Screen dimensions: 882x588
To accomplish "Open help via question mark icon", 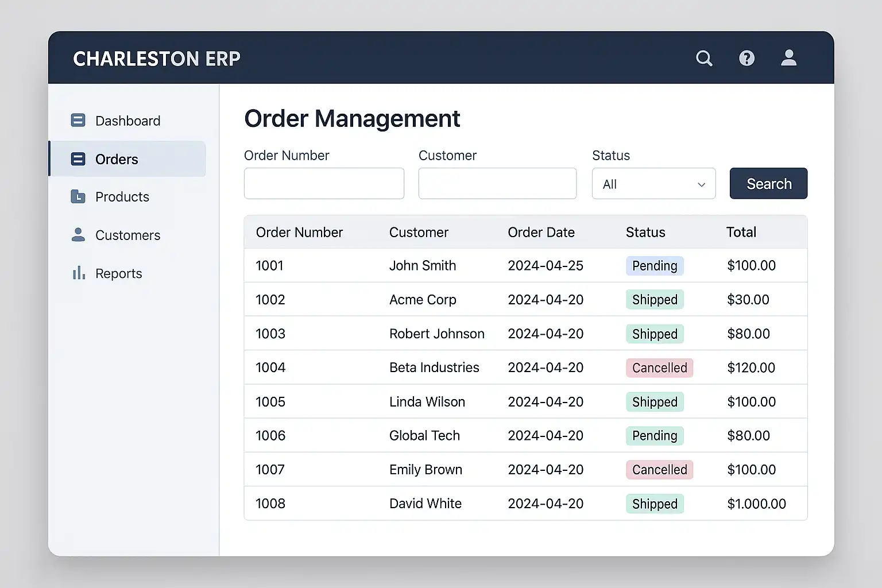I will click(x=746, y=58).
